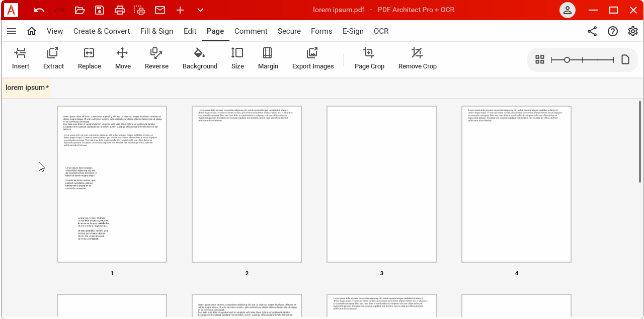This screenshot has height=319, width=644.
Task: Click the redo arrow in title bar
Action: (x=59, y=10)
